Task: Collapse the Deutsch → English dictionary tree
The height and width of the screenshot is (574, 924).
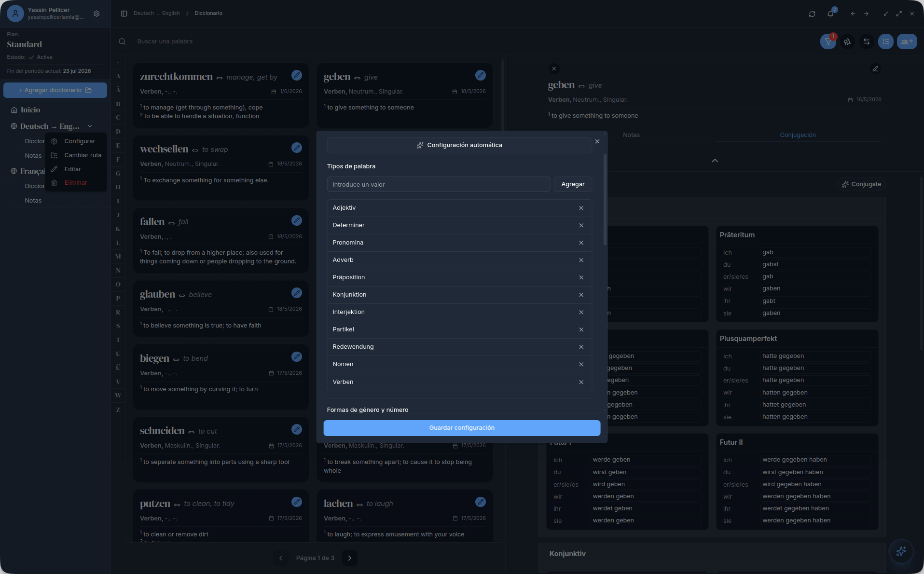Action: (x=90, y=126)
